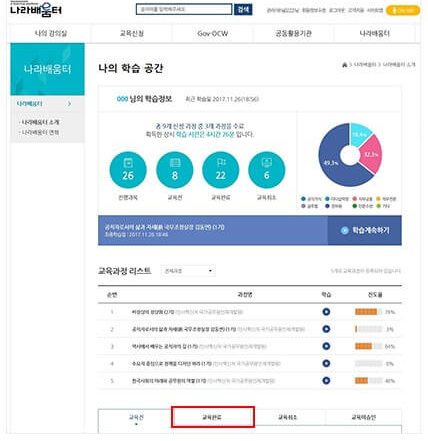The height and width of the screenshot is (441, 428).
Task: Click the study icon in course row 3
Action: 326,346
